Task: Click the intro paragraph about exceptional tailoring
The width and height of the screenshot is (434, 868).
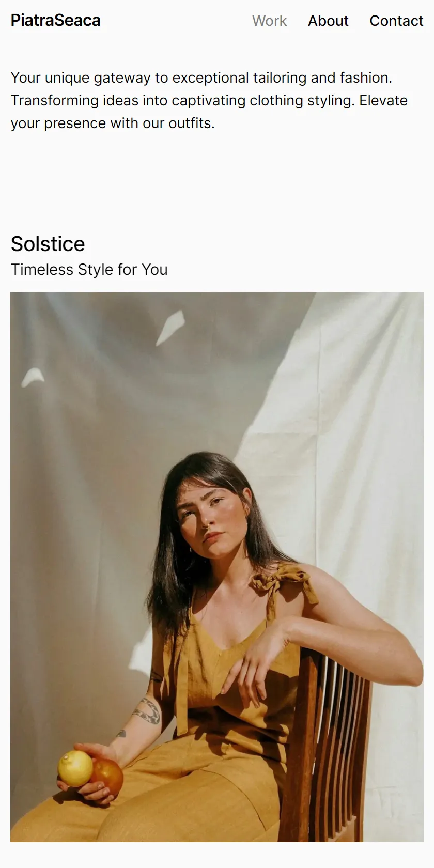Action: 209,100
